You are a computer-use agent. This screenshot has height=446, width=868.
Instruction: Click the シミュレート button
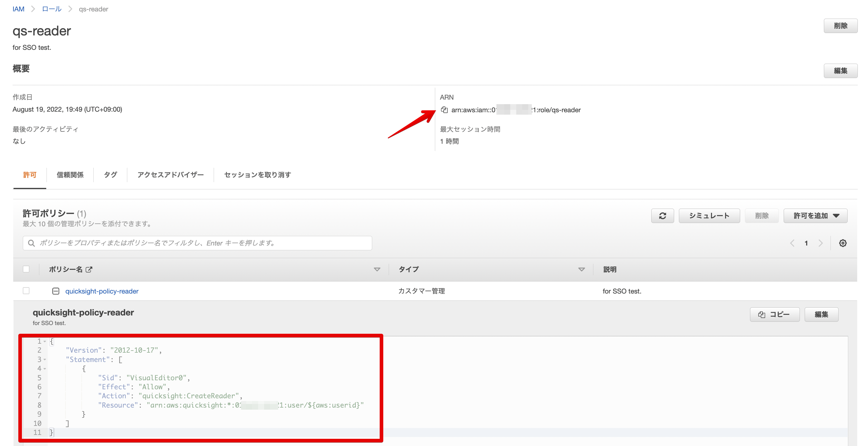click(x=709, y=215)
